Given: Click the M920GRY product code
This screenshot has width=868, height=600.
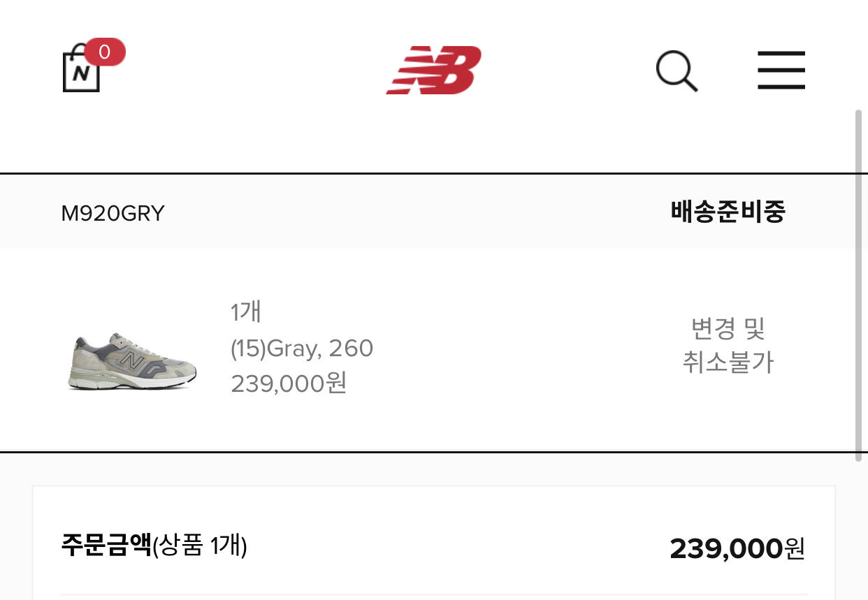Looking at the screenshot, I should click(x=113, y=213).
